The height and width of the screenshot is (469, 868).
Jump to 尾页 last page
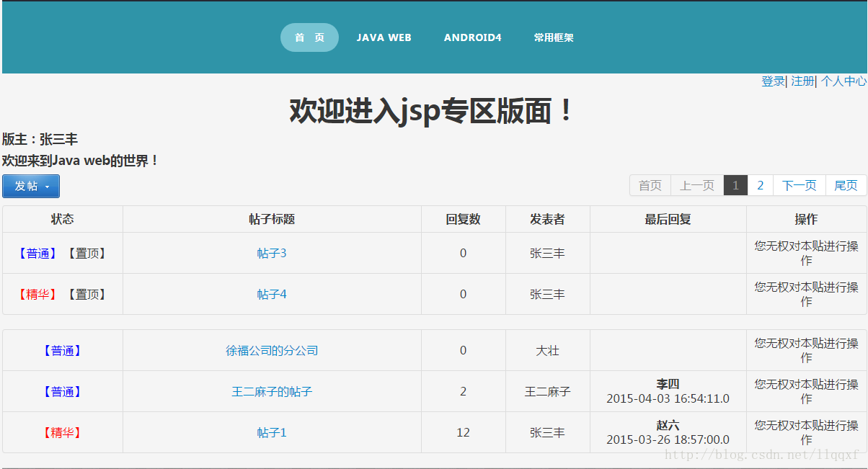(846, 185)
